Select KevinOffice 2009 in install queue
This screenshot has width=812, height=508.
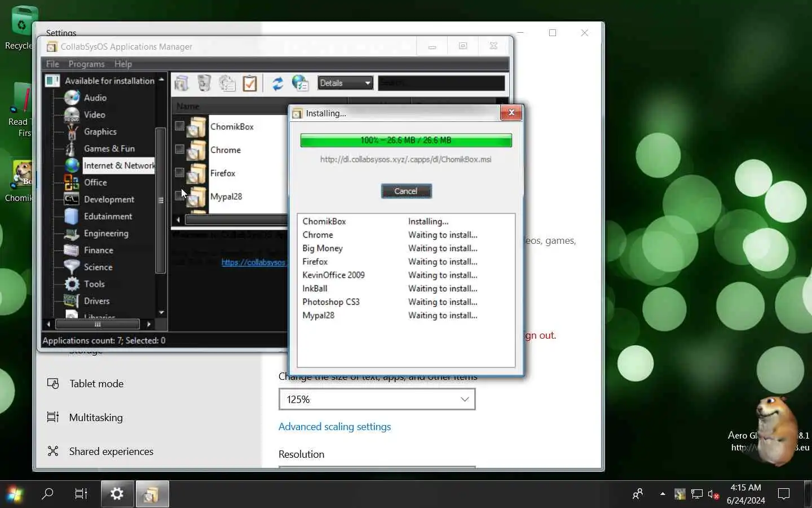click(333, 275)
